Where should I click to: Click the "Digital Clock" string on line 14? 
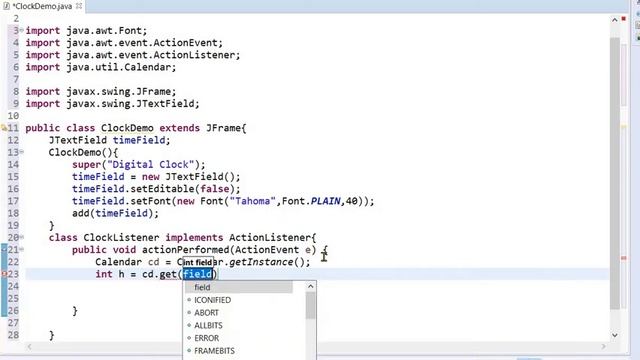point(150,164)
